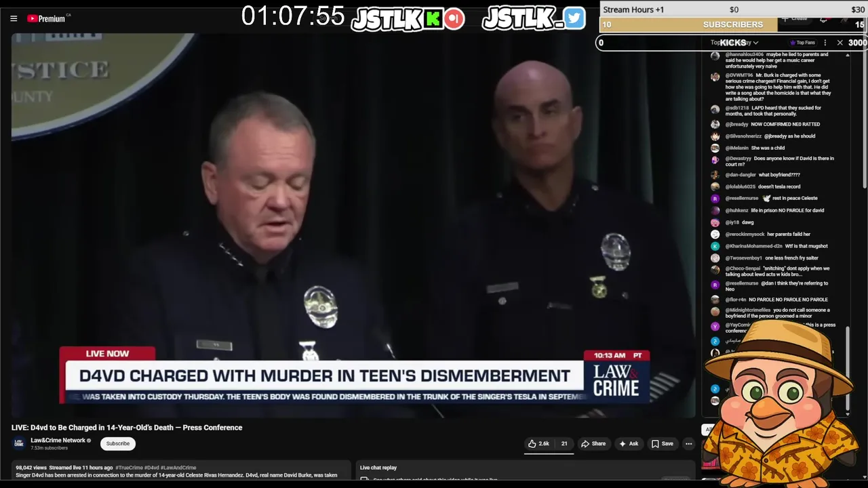Click '7.53m subscribers' count text

coord(49,448)
